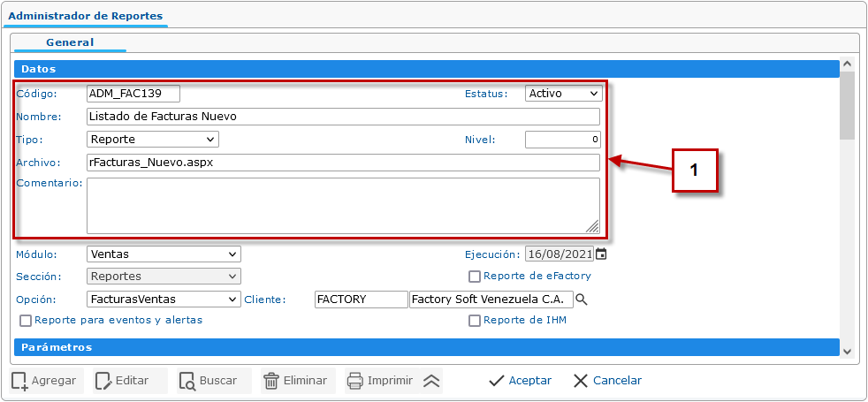This screenshot has height=402, width=868.
Task: Click the Estatus label text
Action: coord(486,94)
